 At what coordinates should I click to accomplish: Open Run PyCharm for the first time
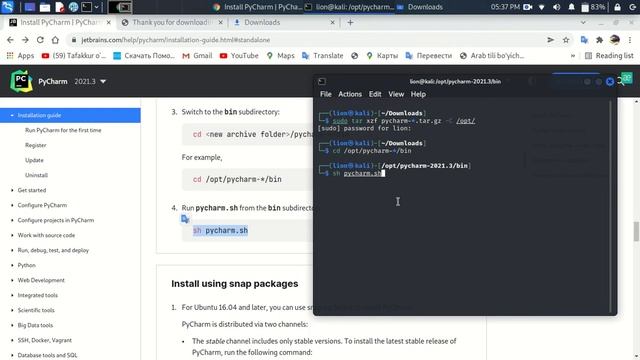point(63,130)
